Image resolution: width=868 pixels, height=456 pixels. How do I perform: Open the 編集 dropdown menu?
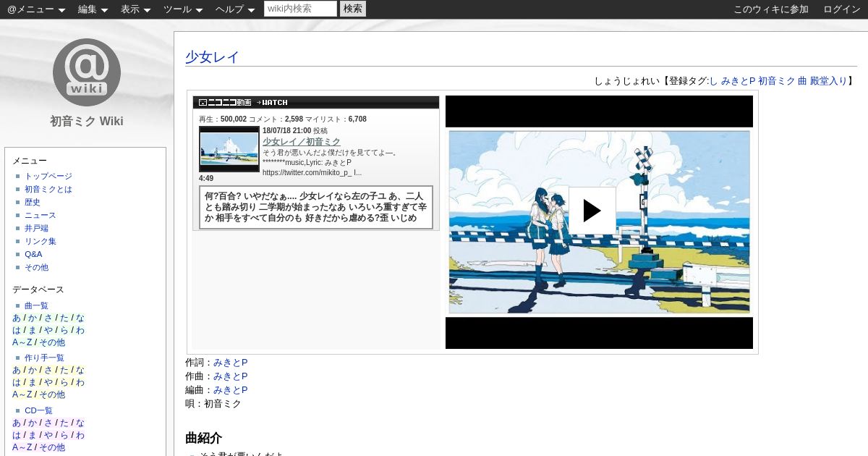click(93, 9)
